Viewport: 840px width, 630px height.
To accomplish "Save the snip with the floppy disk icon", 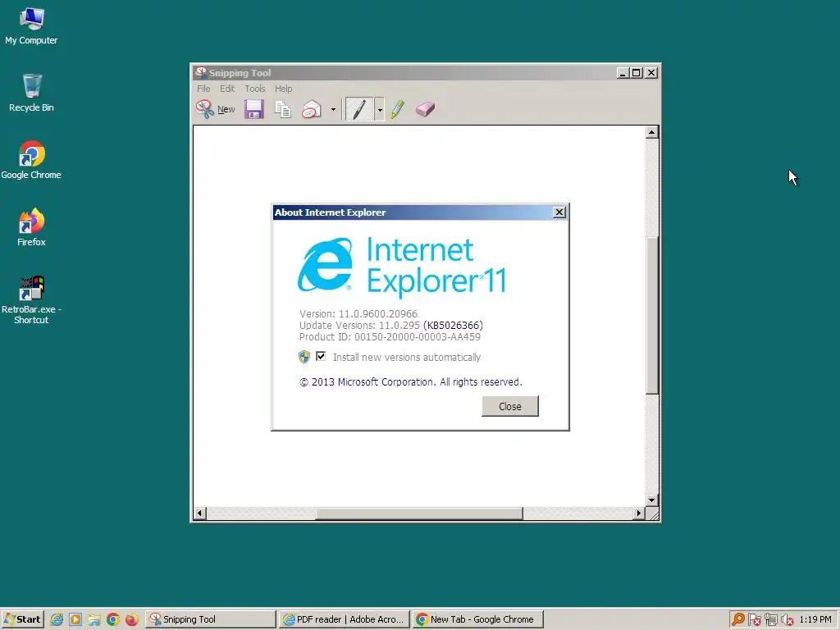I will coord(254,109).
